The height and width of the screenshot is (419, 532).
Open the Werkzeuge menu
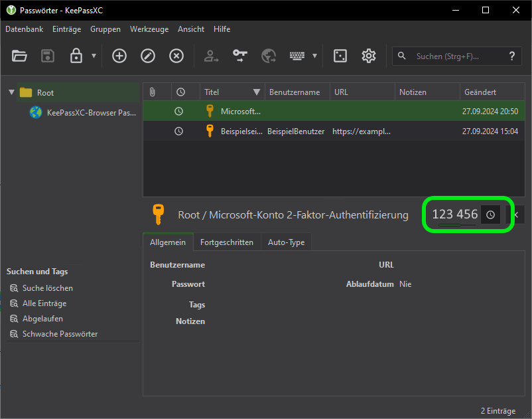(149, 29)
